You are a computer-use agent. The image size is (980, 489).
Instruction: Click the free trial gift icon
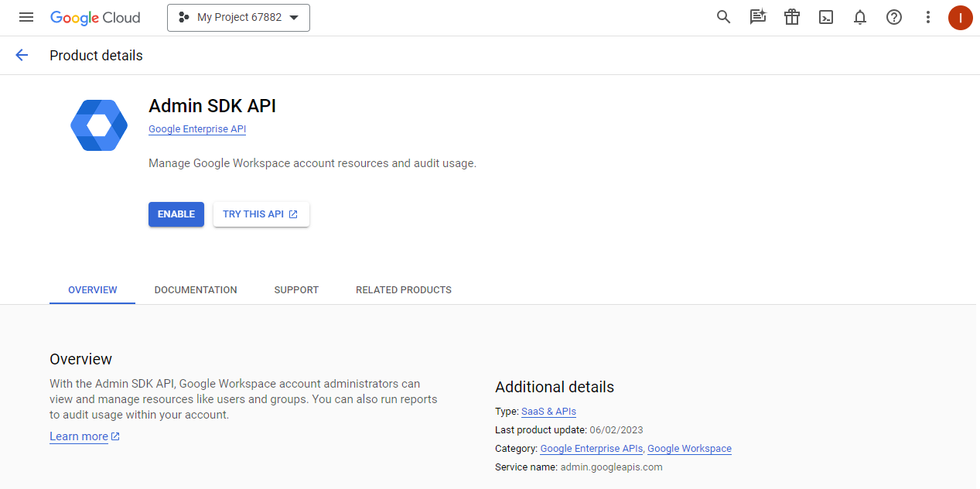pyautogui.click(x=791, y=17)
